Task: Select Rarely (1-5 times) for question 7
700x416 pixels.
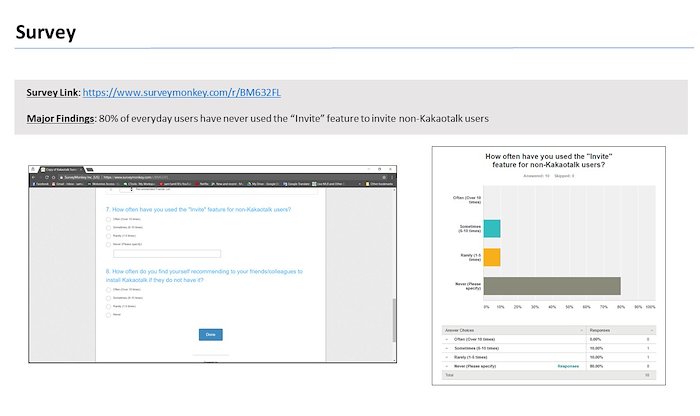Action: [108, 236]
